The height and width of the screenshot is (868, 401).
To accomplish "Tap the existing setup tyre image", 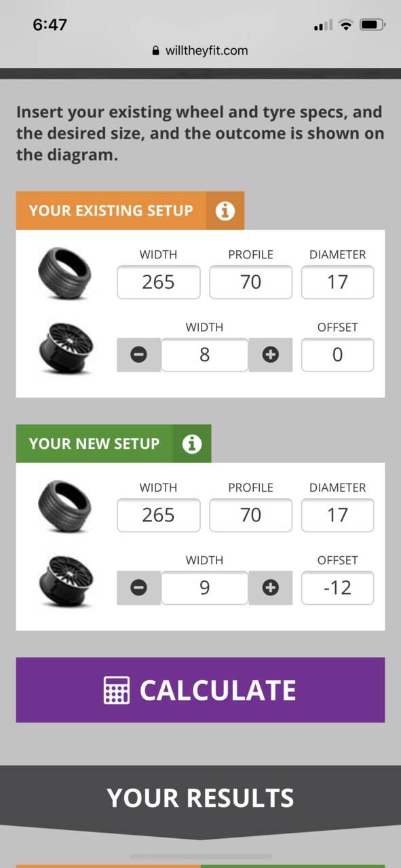I will (x=65, y=273).
